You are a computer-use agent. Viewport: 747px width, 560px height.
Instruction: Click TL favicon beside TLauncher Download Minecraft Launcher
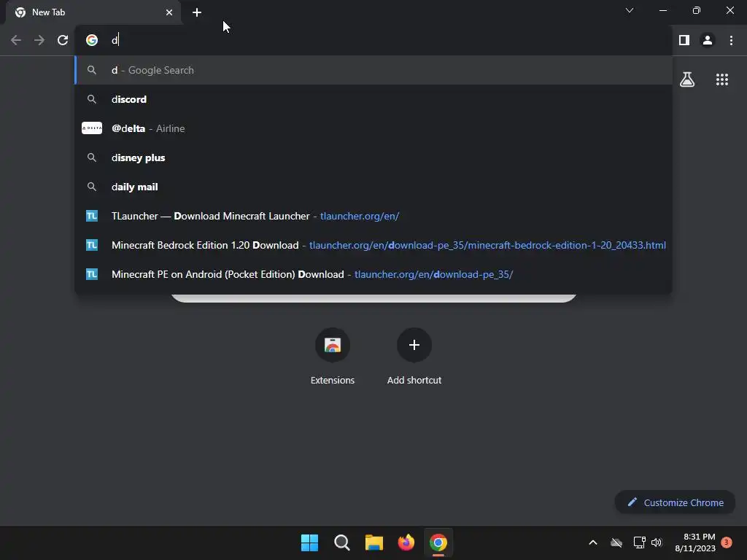click(x=92, y=216)
